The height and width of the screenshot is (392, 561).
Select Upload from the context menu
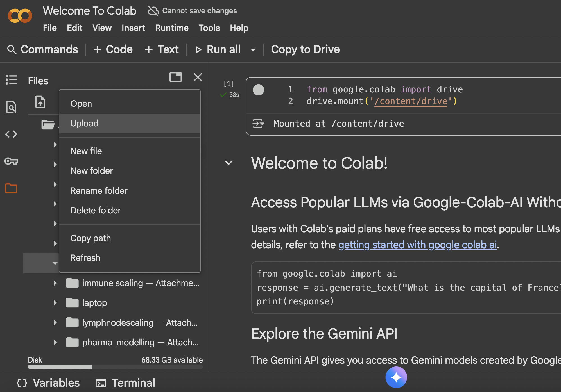85,124
